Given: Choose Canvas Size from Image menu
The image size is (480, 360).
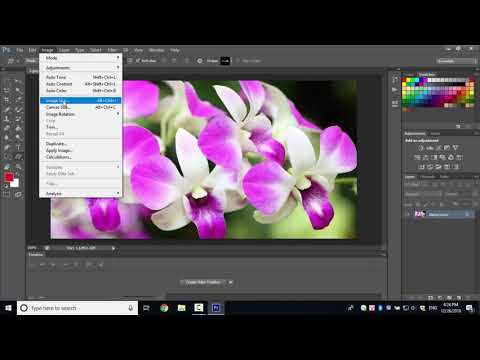Looking at the screenshot, I should coord(80,107).
